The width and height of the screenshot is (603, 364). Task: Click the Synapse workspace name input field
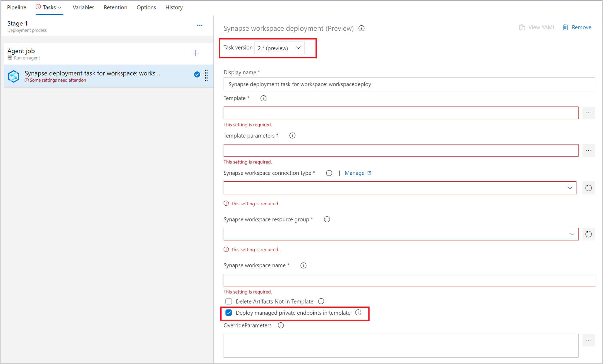tap(409, 281)
